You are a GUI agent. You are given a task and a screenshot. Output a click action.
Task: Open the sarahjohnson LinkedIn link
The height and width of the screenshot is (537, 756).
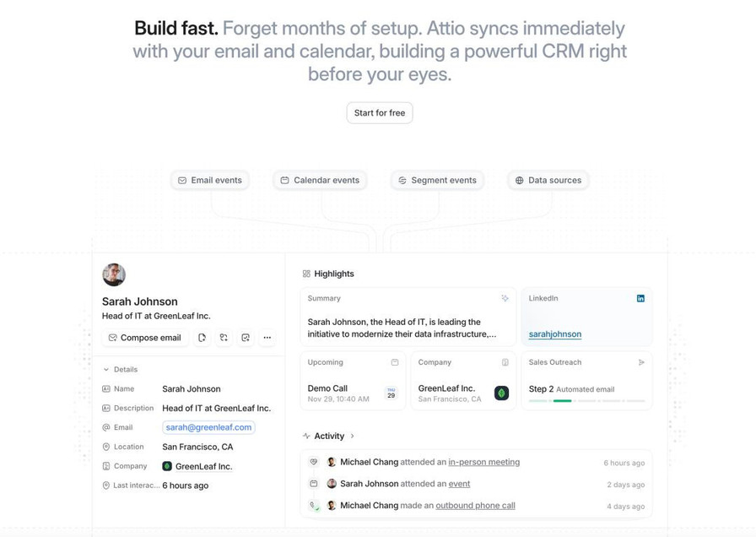(555, 334)
